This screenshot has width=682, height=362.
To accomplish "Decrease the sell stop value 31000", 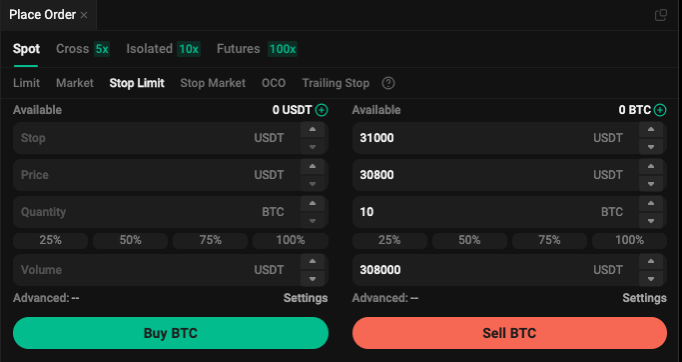I will tap(651, 147).
